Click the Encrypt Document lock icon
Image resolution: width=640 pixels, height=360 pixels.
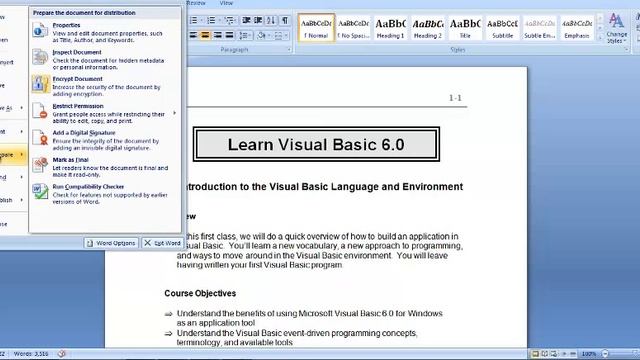(x=40, y=84)
